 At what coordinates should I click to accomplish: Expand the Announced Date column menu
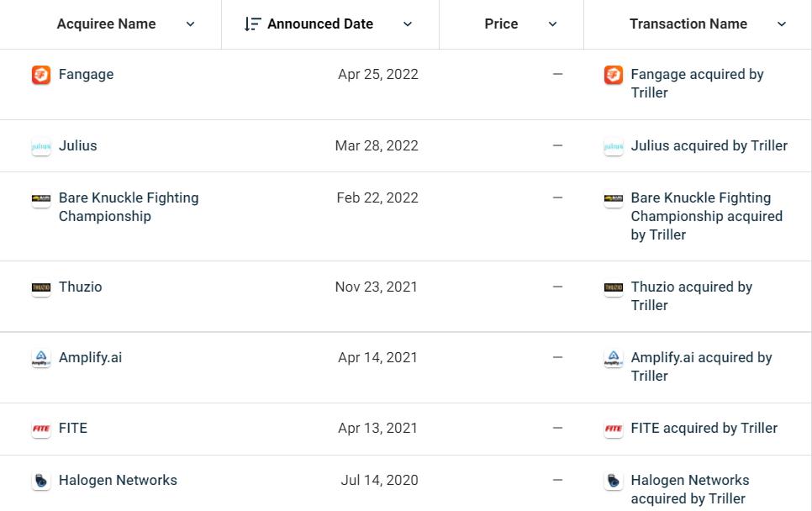(x=408, y=24)
